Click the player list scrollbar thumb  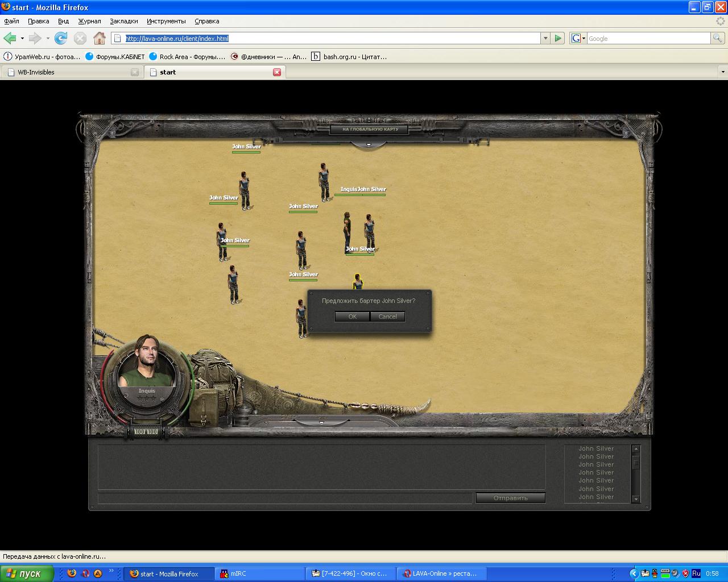click(636, 463)
